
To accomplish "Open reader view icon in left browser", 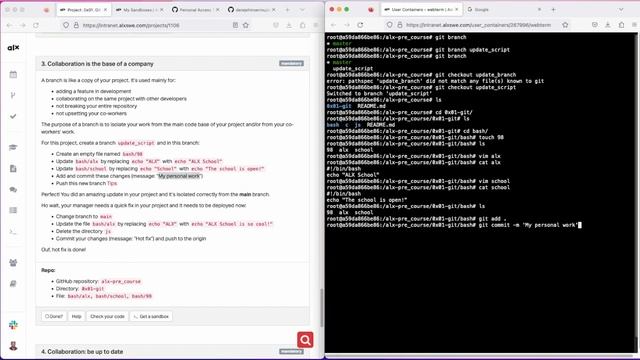I will (x=235, y=25).
